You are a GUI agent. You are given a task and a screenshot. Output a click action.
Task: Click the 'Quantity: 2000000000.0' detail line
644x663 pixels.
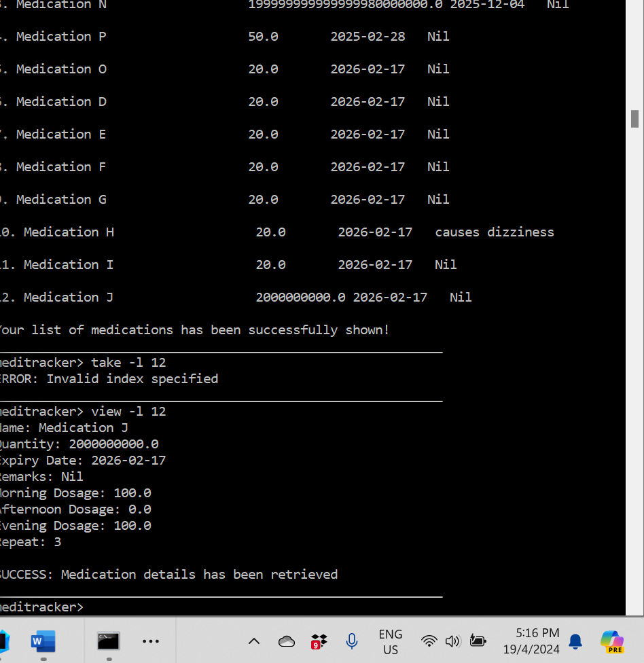pos(79,444)
